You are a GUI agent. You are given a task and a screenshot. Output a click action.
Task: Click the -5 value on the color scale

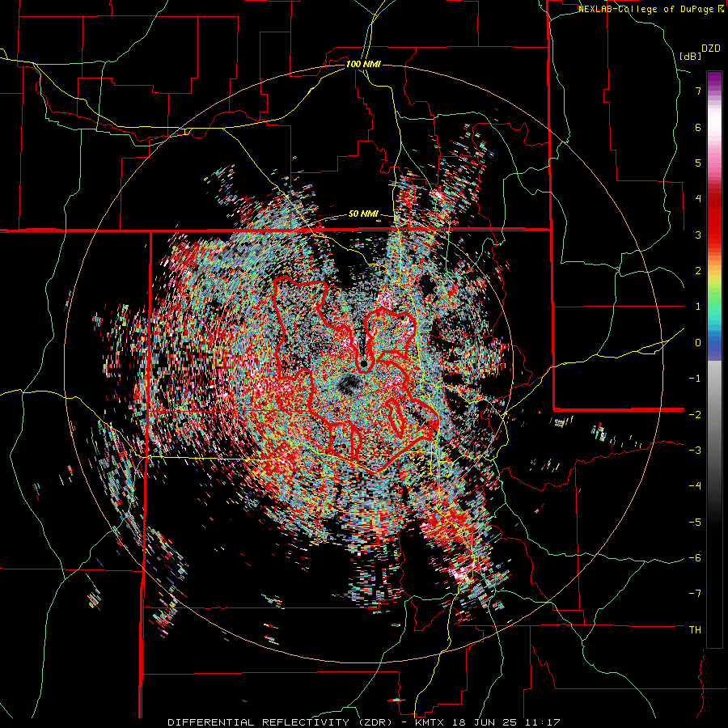click(695, 523)
